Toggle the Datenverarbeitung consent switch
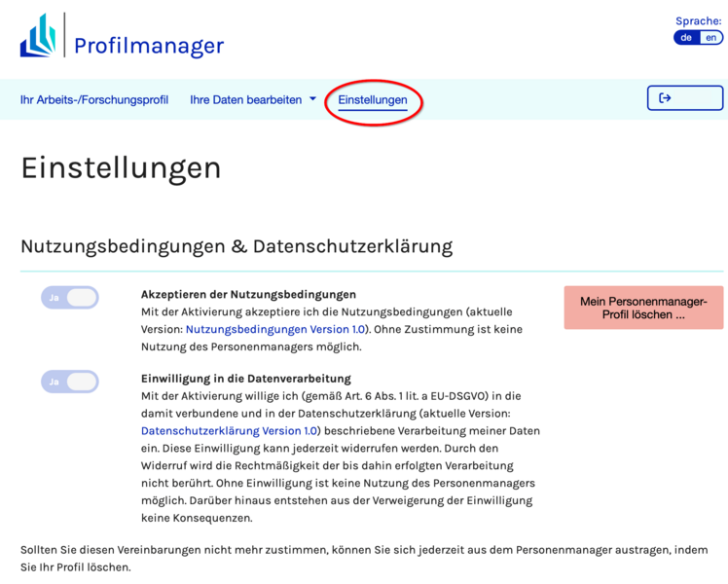Image resolution: width=728 pixels, height=584 pixels. point(70,382)
